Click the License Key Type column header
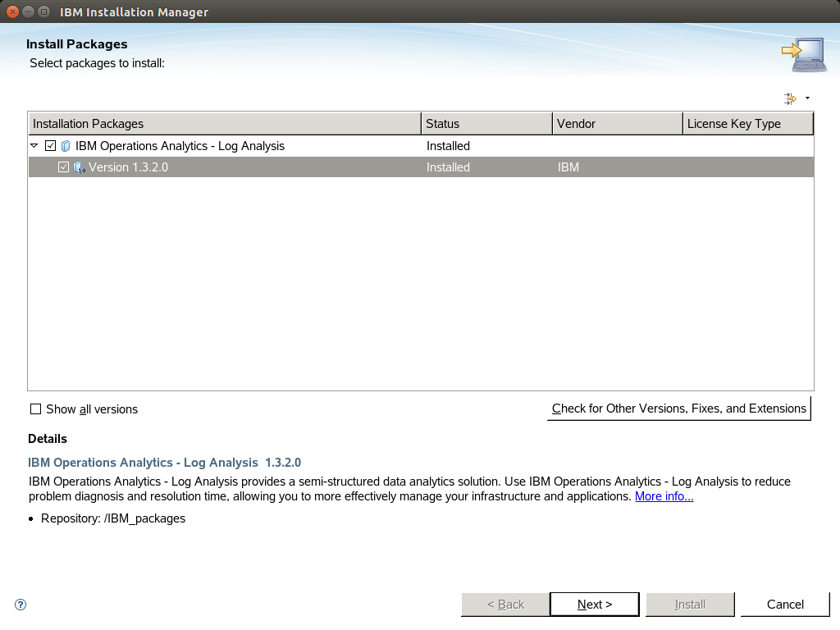This screenshot has width=840, height=630. [x=748, y=124]
